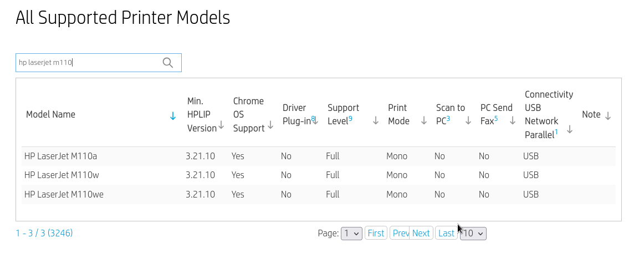Sort by Note column arrow
644x258 pixels.
coord(608,115)
